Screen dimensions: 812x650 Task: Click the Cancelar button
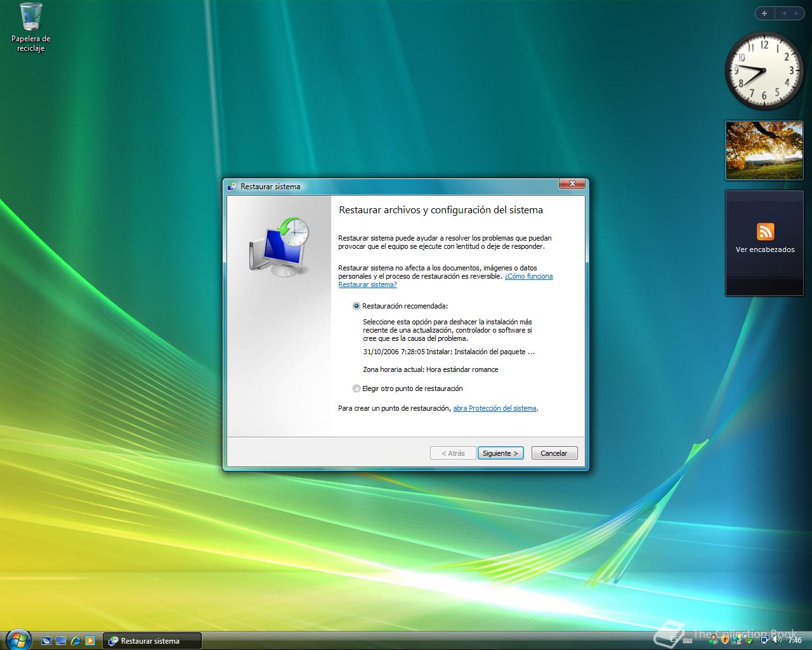pos(554,453)
